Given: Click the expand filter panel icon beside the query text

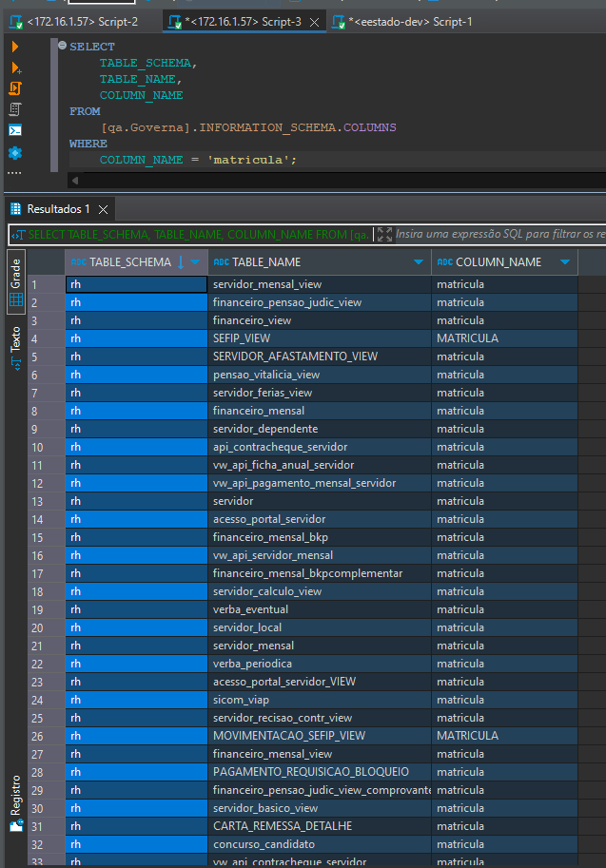Looking at the screenshot, I should coord(384,234).
